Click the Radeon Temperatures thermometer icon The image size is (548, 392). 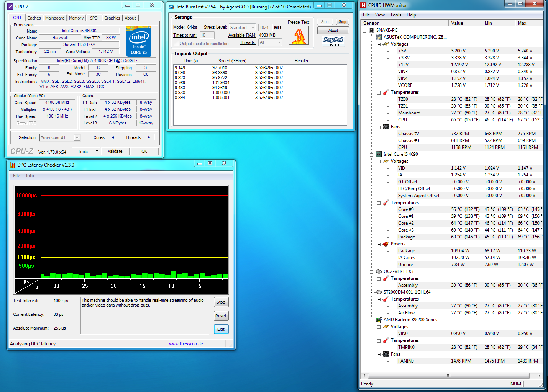(386, 340)
